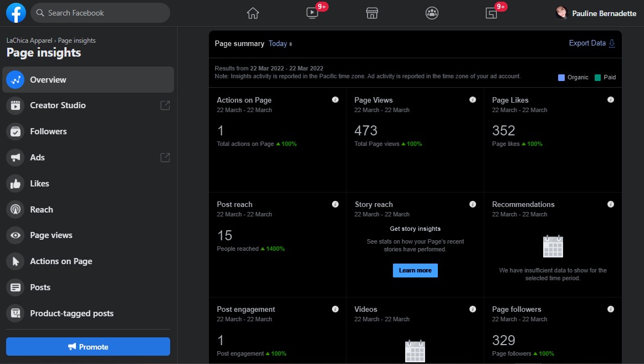Viewport: 644px width, 364px height.
Task: Select Reach in the sidebar
Action: coord(88,209)
